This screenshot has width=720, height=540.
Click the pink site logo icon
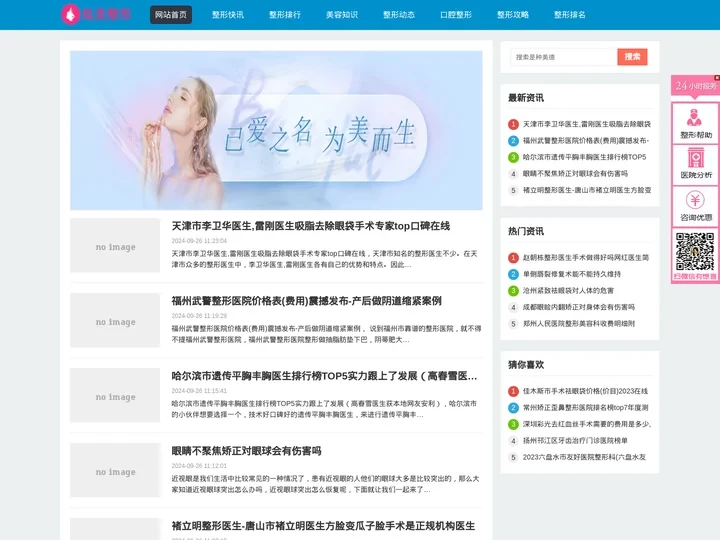click(70, 14)
